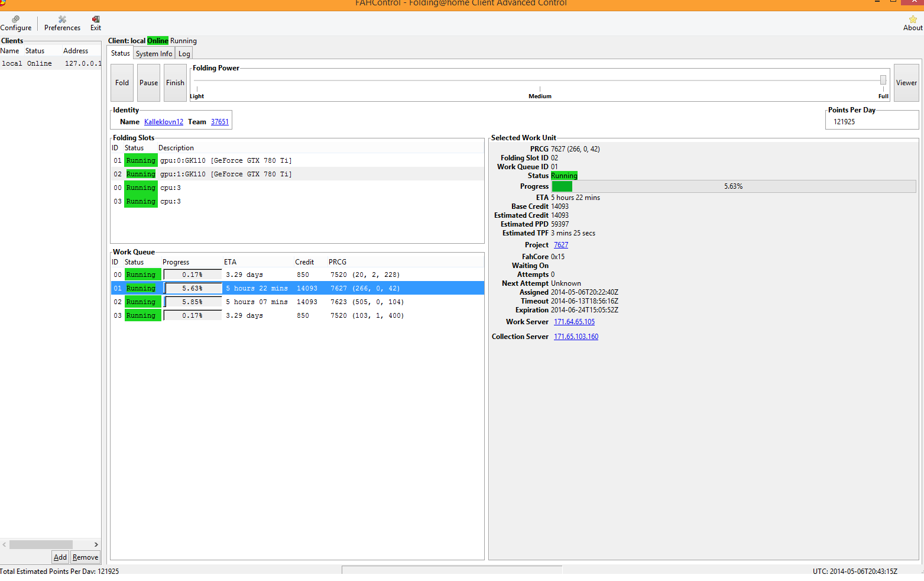The width and height of the screenshot is (924, 581).
Task: Click the Expiration value 2014-06-24T15:05:52Z
Action: tap(585, 310)
